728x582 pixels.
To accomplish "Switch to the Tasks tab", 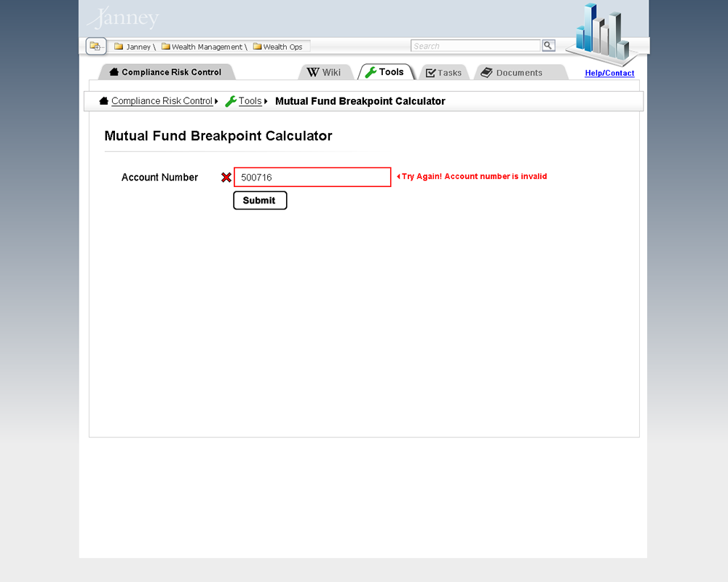I will [x=444, y=72].
